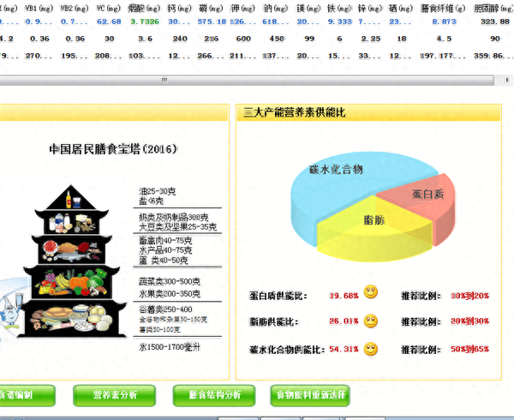The height and width of the screenshot is (420, 514).
Task: Click the 奶类及奶制品300克 label
Action: tap(173, 217)
